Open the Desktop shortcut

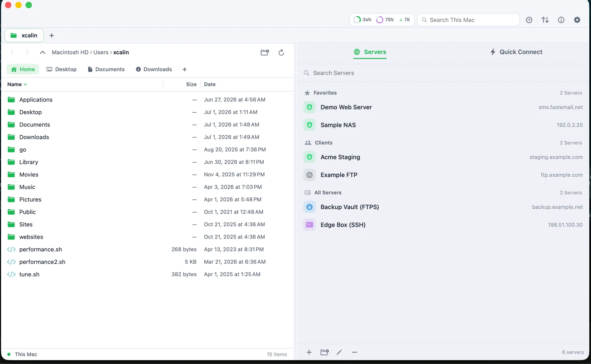tap(62, 69)
